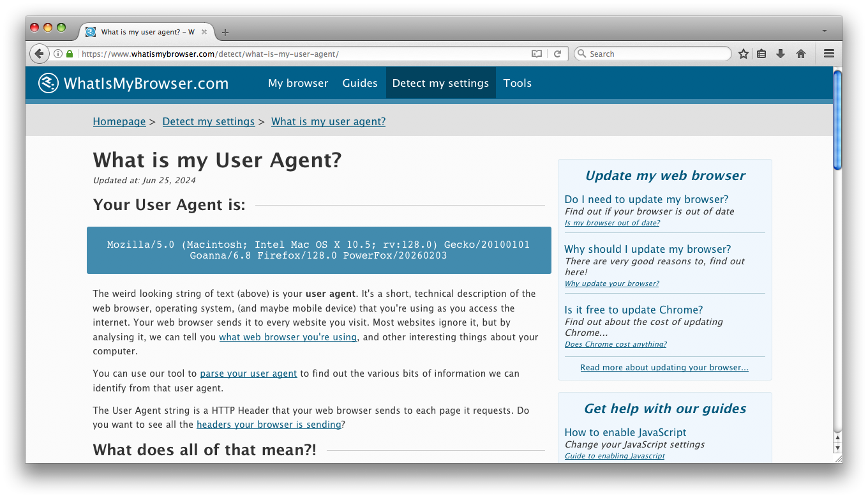Show site information via the info icon
Screen dimensions: 868x498
pos(58,54)
